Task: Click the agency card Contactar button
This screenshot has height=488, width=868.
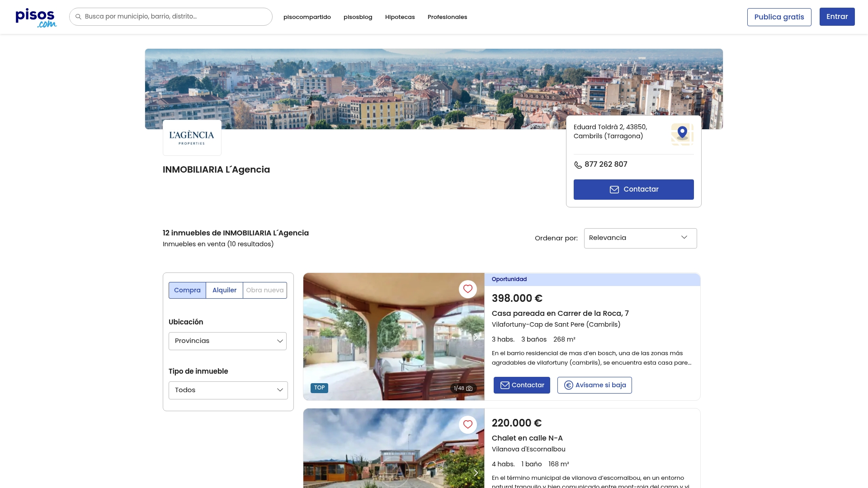Action: 633,189
